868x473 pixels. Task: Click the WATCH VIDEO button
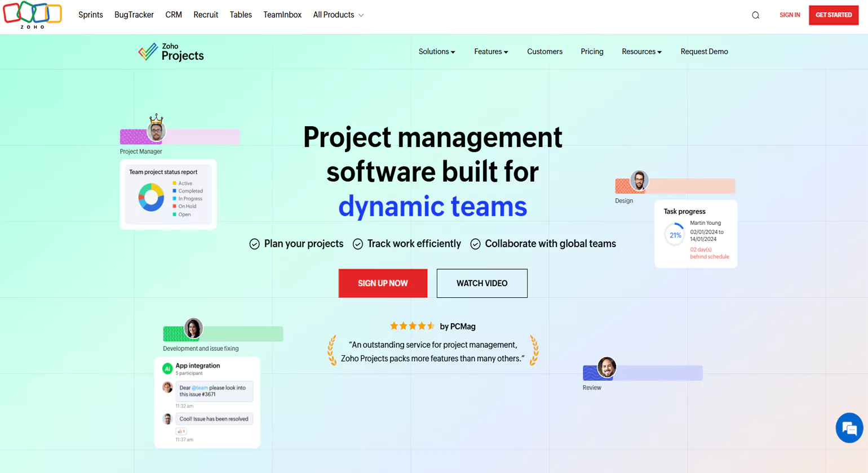tap(482, 283)
